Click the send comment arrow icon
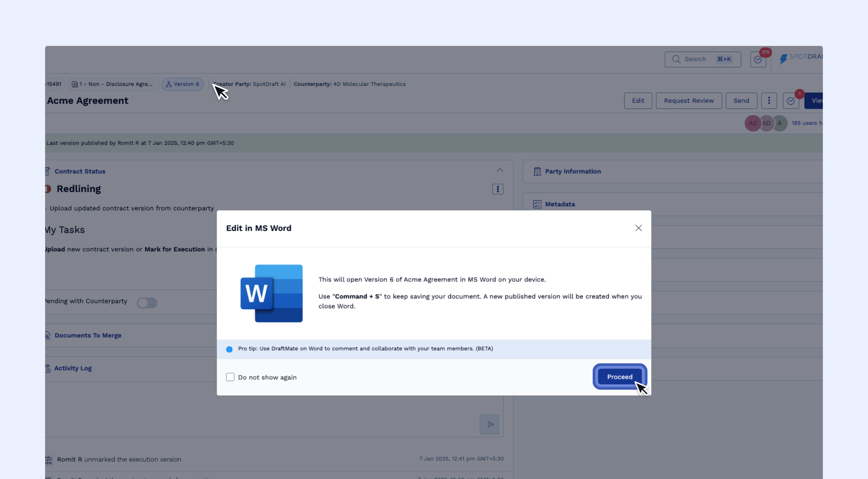868x479 pixels. point(490,424)
